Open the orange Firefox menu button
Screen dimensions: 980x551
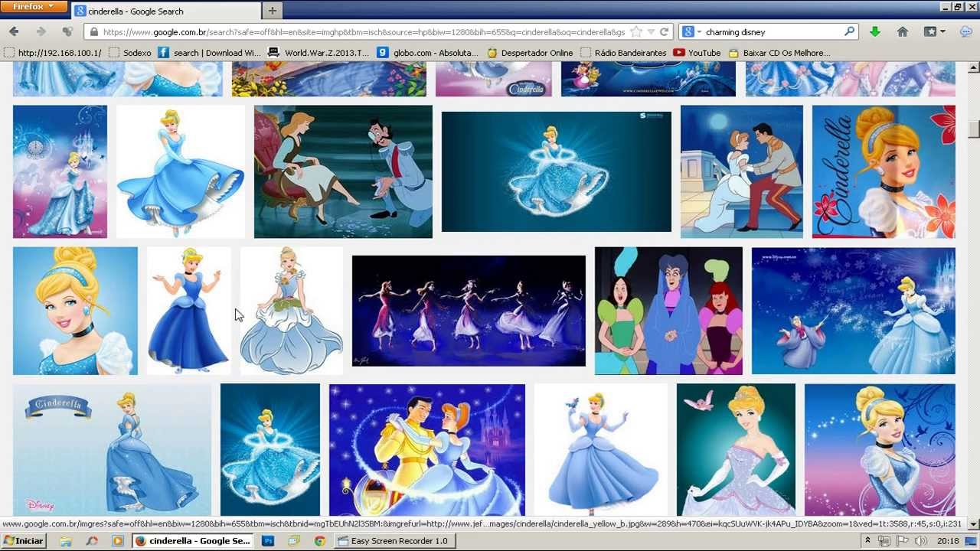(34, 6)
